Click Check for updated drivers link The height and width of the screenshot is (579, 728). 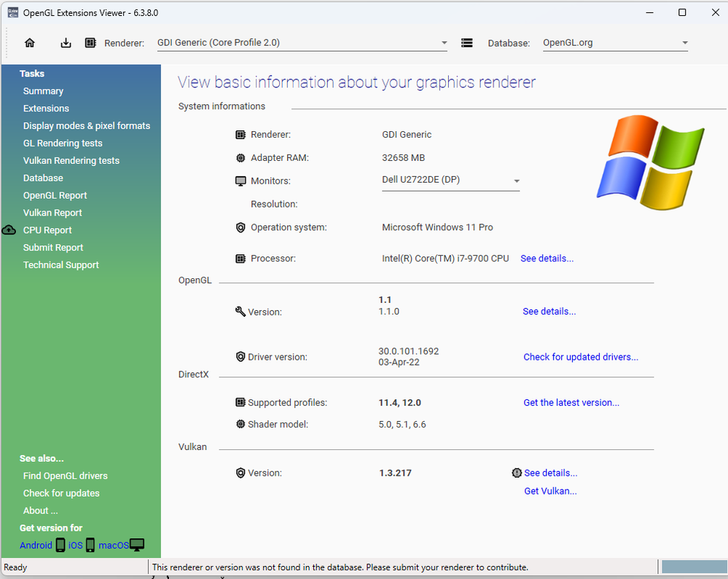point(581,357)
